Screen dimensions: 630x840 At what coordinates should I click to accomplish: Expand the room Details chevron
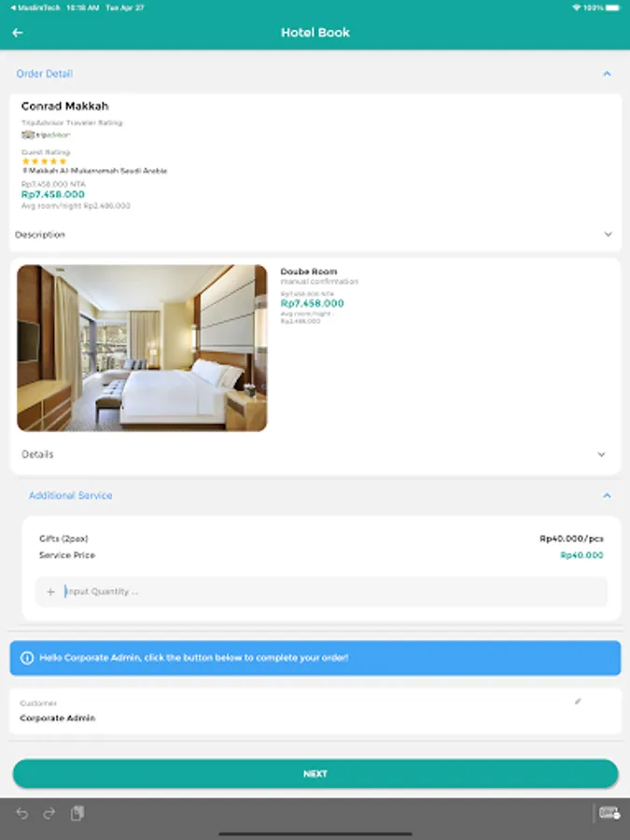[x=601, y=455]
